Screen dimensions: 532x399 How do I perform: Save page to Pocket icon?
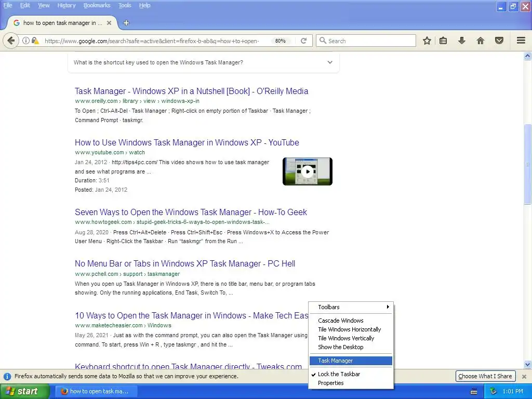(x=499, y=41)
